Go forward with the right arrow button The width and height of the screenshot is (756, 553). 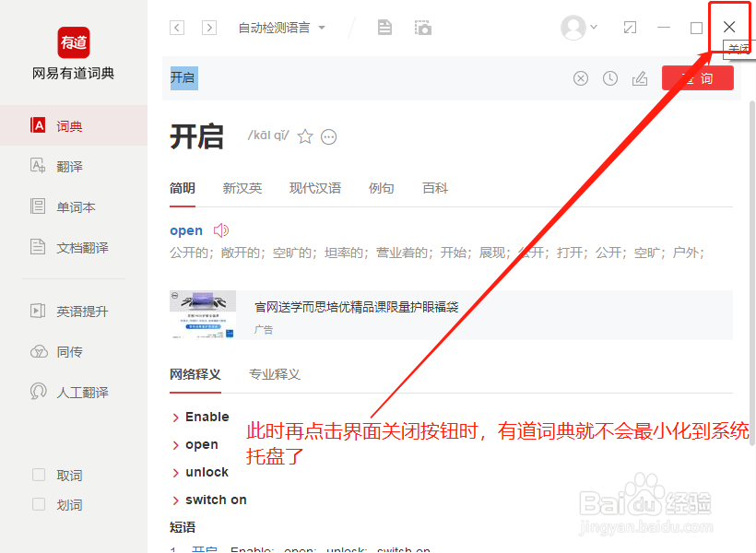tap(208, 28)
